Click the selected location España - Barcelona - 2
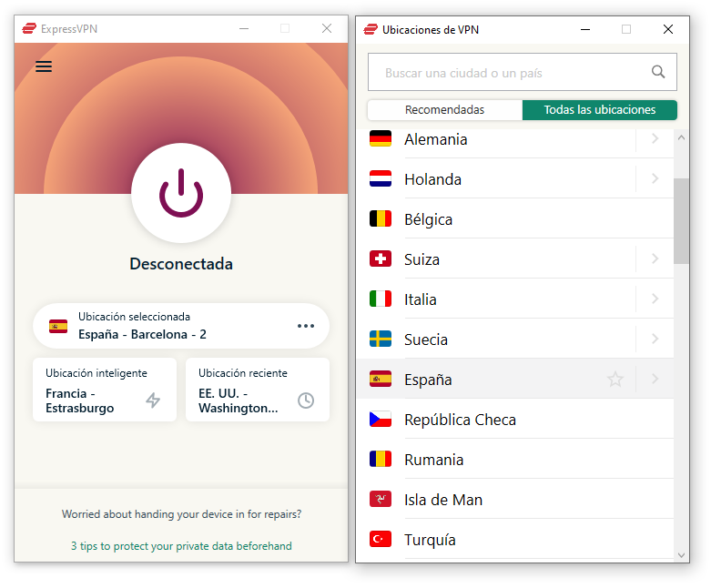The image size is (711, 588). point(181,326)
